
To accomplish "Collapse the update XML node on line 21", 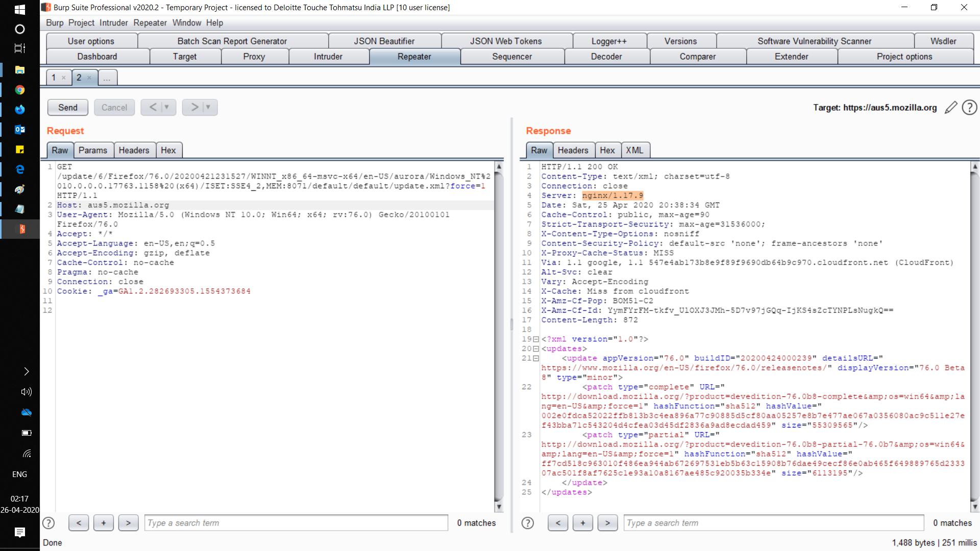I will (535, 359).
